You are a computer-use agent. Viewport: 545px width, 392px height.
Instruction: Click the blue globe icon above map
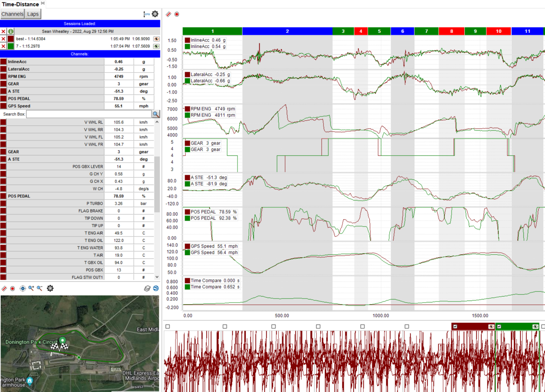pyautogui.click(x=156, y=288)
